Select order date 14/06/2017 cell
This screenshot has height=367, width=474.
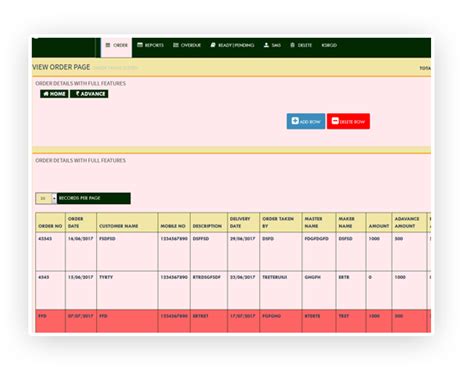tap(81, 252)
